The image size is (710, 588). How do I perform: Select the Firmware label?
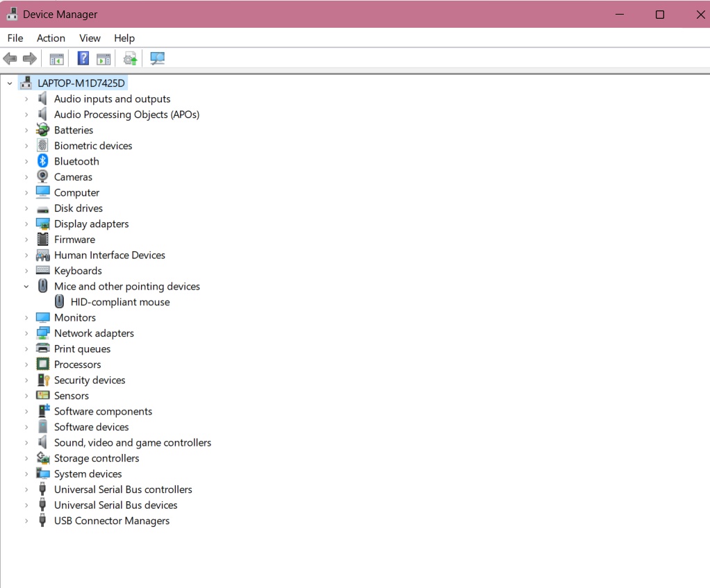tap(75, 240)
